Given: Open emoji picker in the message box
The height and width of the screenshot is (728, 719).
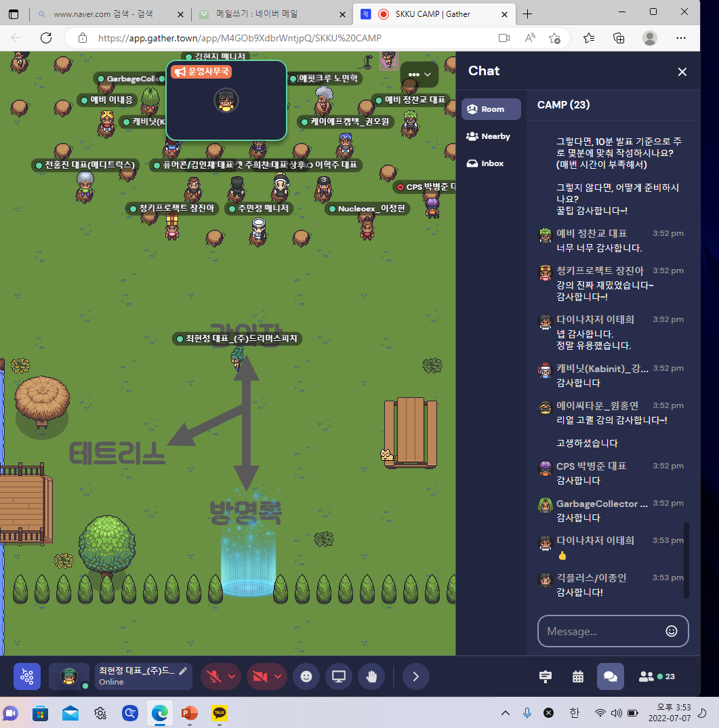Looking at the screenshot, I should [x=671, y=630].
